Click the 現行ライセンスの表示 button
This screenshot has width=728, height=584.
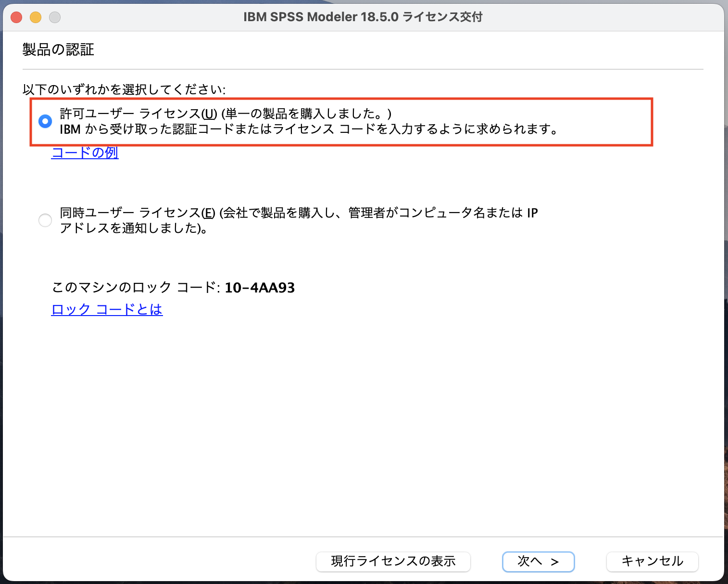coord(393,561)
